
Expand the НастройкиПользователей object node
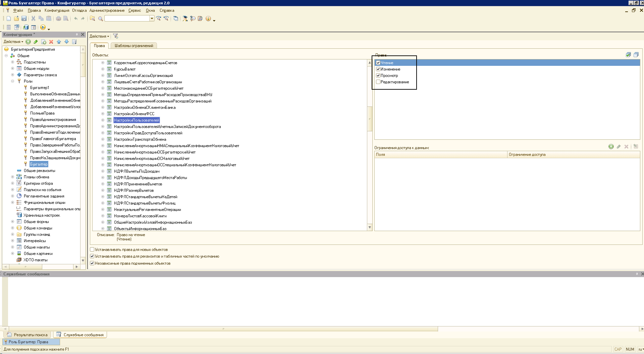point(103,120)
